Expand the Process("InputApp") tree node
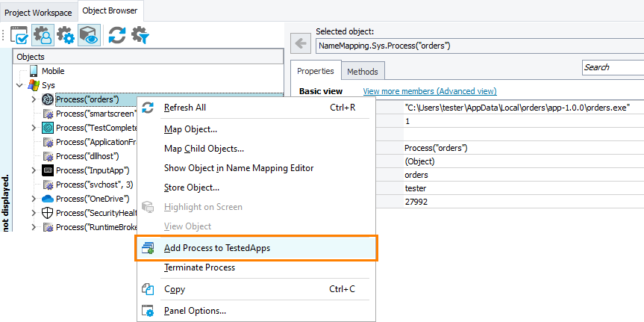Image resolution: width=644 pixels, height=322 pixels. point(34,170)
